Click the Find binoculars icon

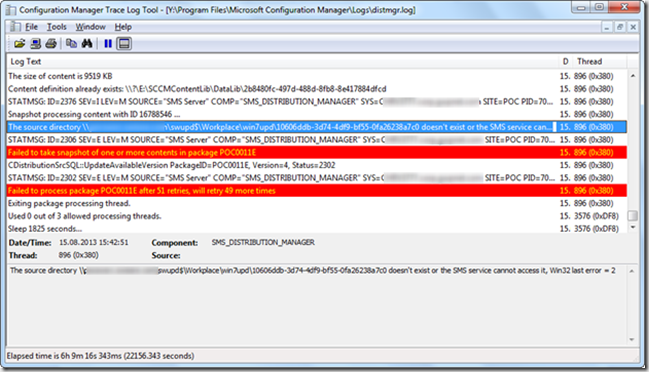click(x=87, y=43)
